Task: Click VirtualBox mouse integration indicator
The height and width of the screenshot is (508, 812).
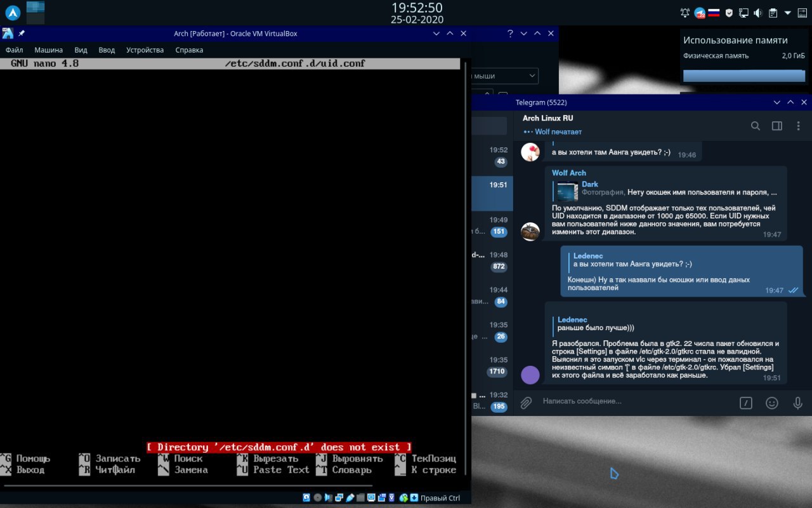Action: coord(403,498)
